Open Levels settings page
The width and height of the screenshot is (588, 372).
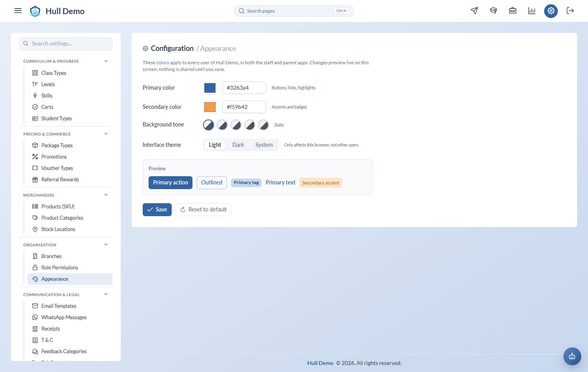70,84
